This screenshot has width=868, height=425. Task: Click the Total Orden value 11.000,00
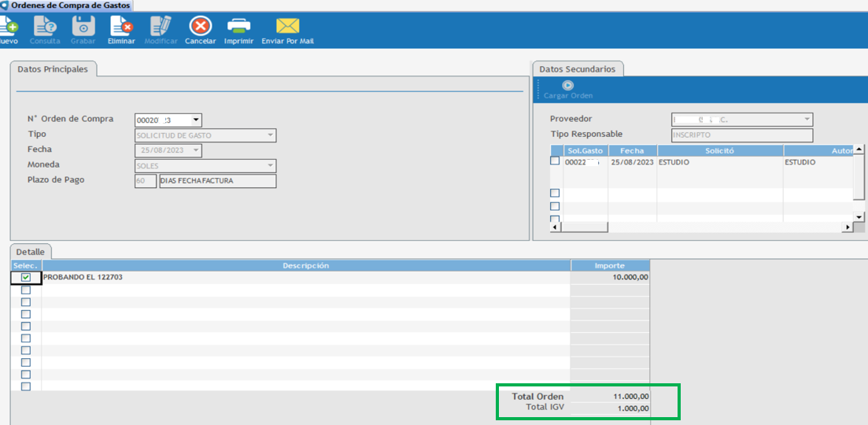(x=610, y=396)
